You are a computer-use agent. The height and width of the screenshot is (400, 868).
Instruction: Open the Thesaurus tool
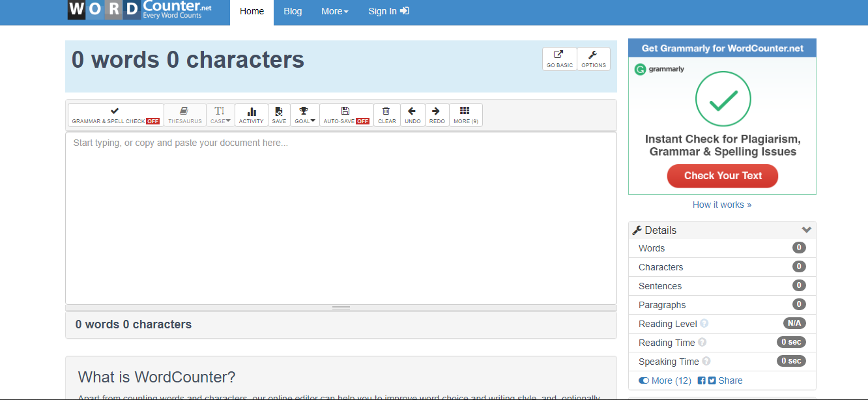(x=185, y=115)
